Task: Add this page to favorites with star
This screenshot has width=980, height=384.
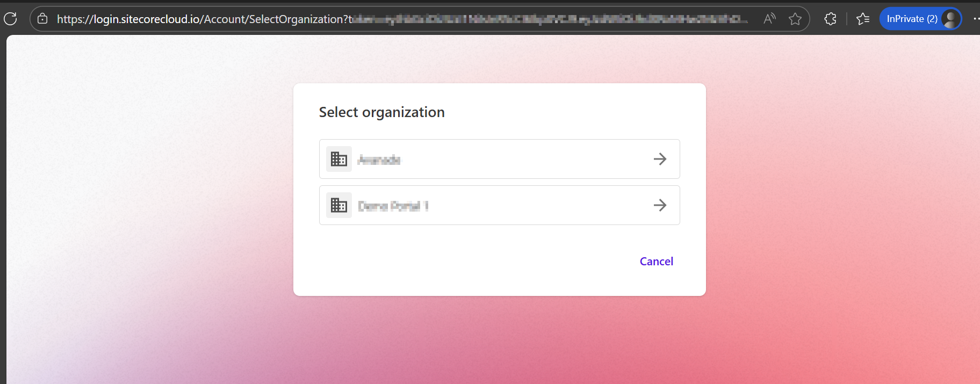Action: click(795, 19)
